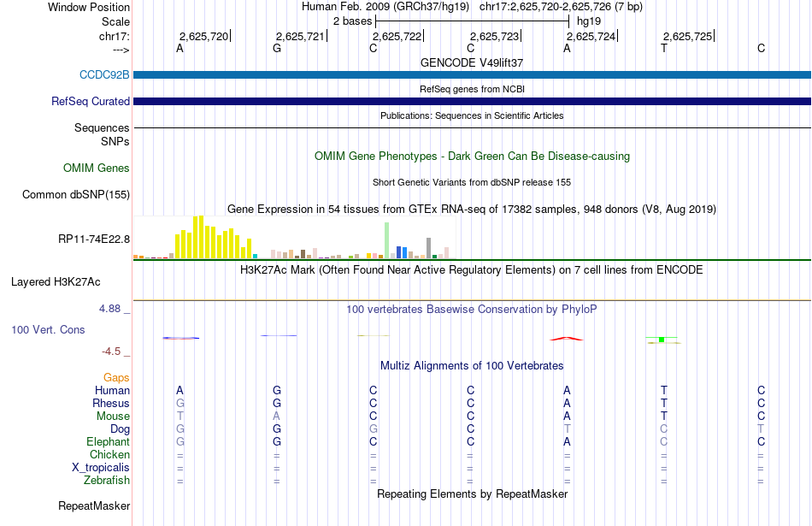Click the Window Position label

click(x=89, y=7)
